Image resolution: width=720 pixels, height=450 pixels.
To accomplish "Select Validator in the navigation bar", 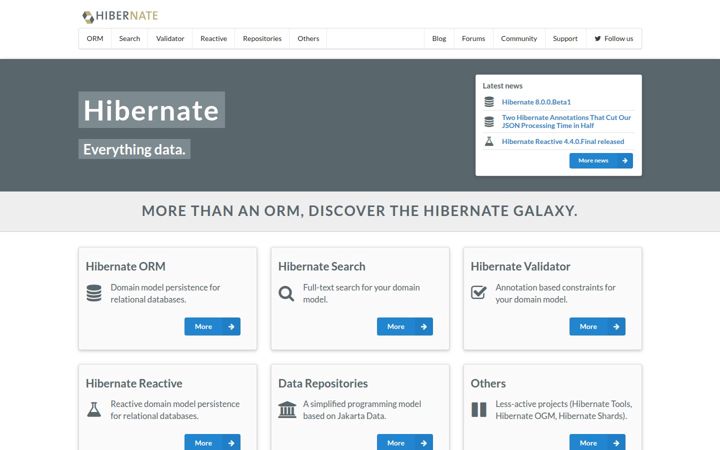I will click(170, 39).
